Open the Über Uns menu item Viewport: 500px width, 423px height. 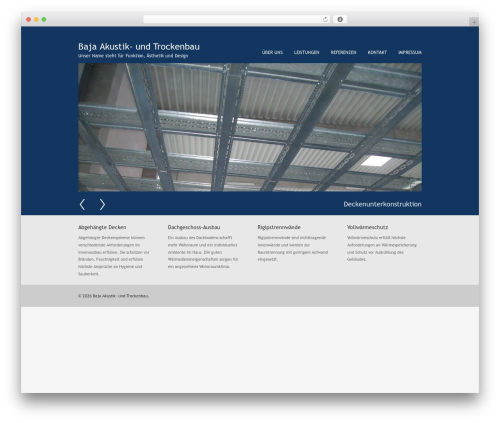click(x=272, y=52)
